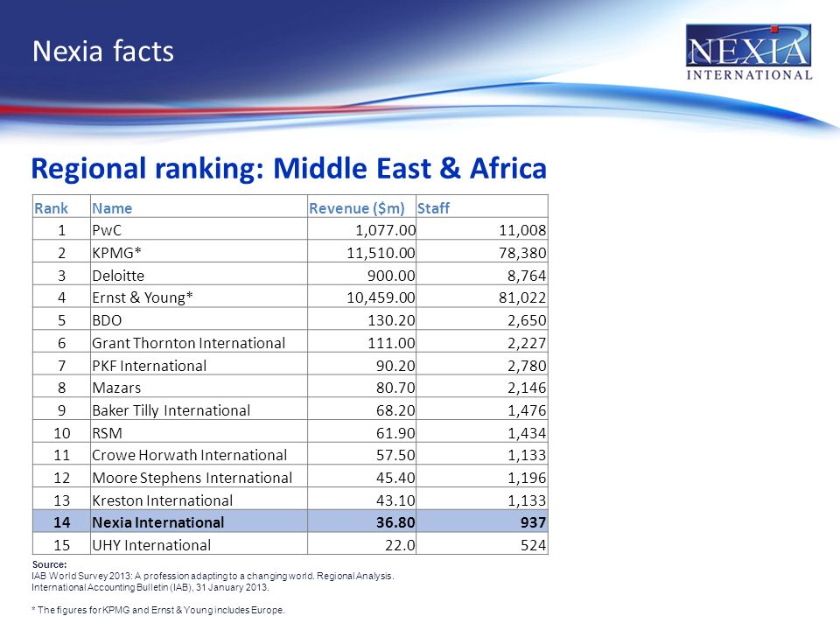The width and height of the screenshot is (840, 630).
Task: Select the 'Deloitte' name cell
Action: (199, 274)
